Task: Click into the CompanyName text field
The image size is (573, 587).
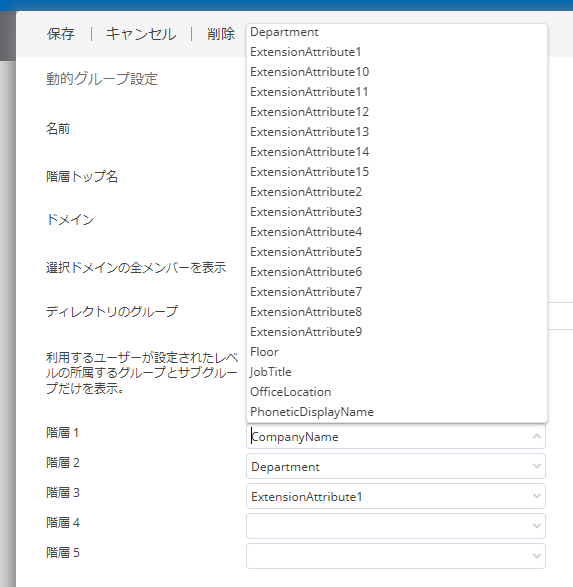Action: [388, 437]
